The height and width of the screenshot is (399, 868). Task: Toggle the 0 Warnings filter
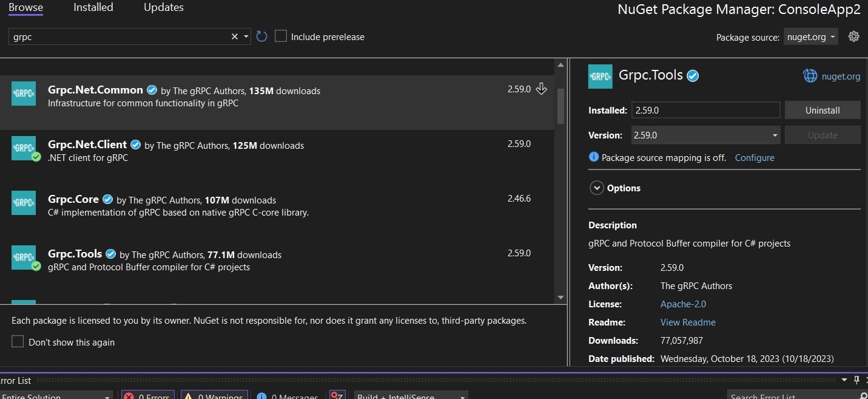214,396
